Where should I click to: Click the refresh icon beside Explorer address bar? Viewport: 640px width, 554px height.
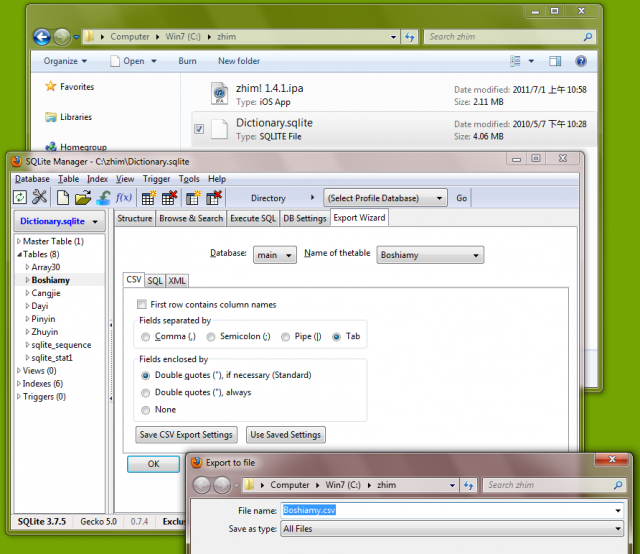[410, 37]
